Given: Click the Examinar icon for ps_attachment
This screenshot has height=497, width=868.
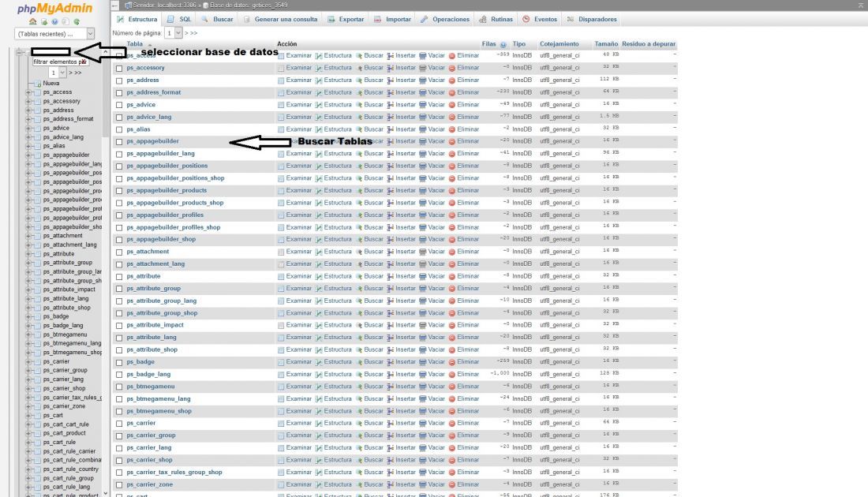Looking at the screenshot, I should (x=281, y=252).
